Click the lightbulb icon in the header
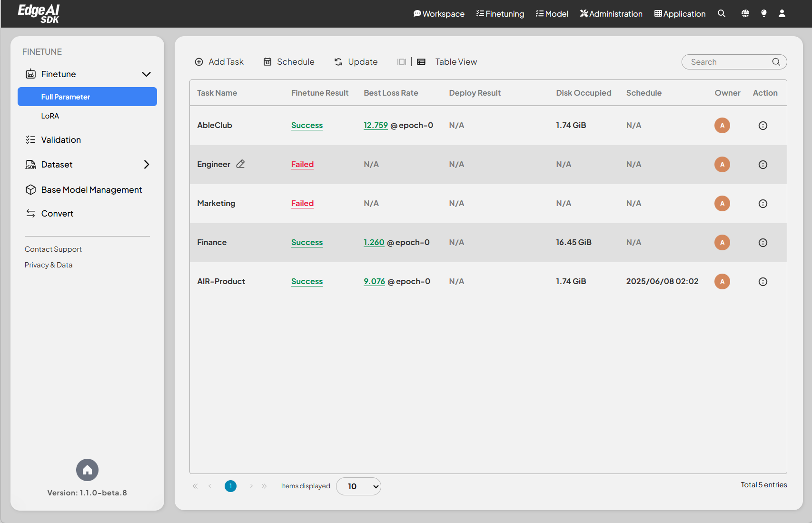The height and width of the screenshot is (523, 812). click(763, 14)
